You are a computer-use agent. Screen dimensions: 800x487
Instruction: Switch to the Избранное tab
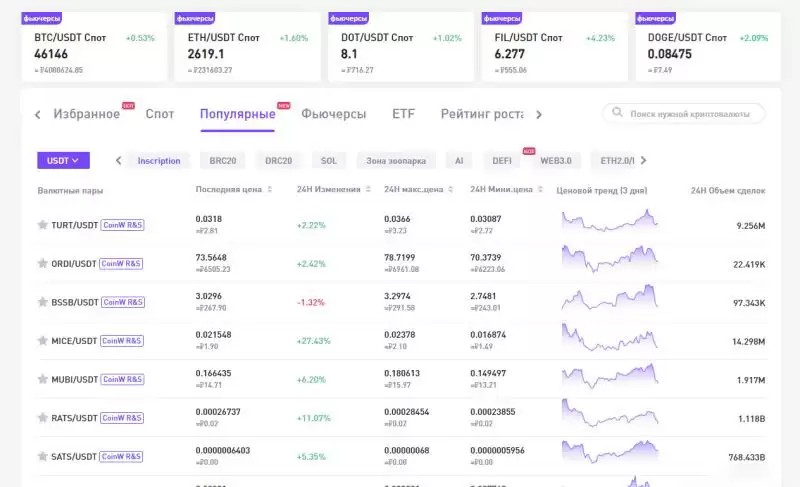point(86,114)
